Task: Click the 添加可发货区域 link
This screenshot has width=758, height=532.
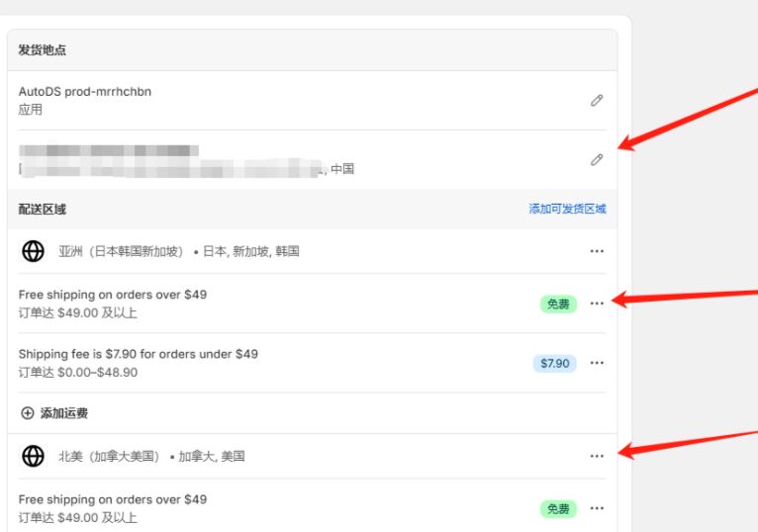Action: pos(567,209)
